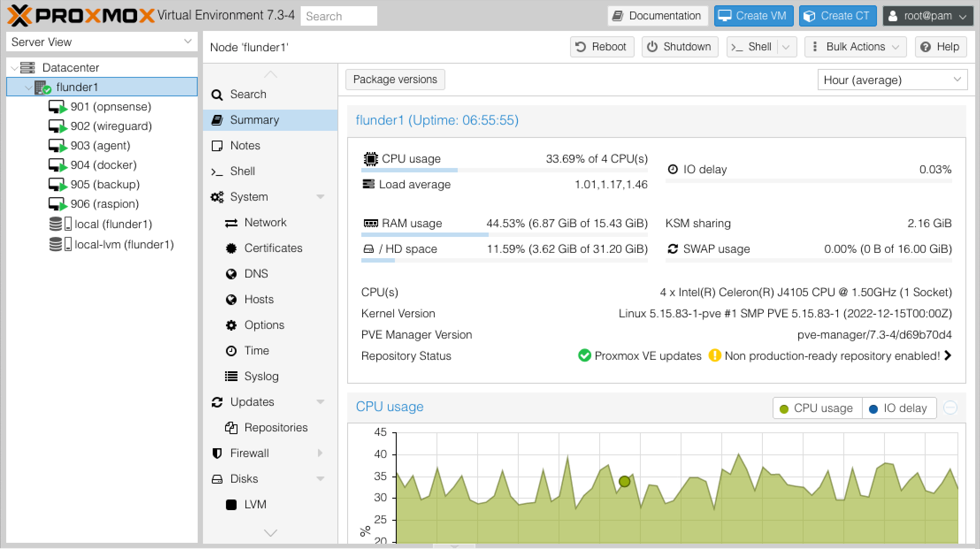This screenshot has height=549, width=980.
Task: Click the Repositories icon
Action: point(231,427)
